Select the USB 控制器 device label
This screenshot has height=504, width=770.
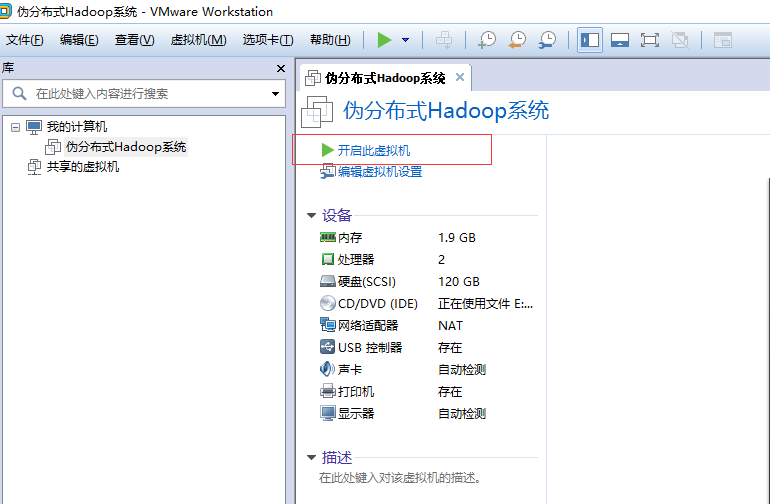[370, 347]
